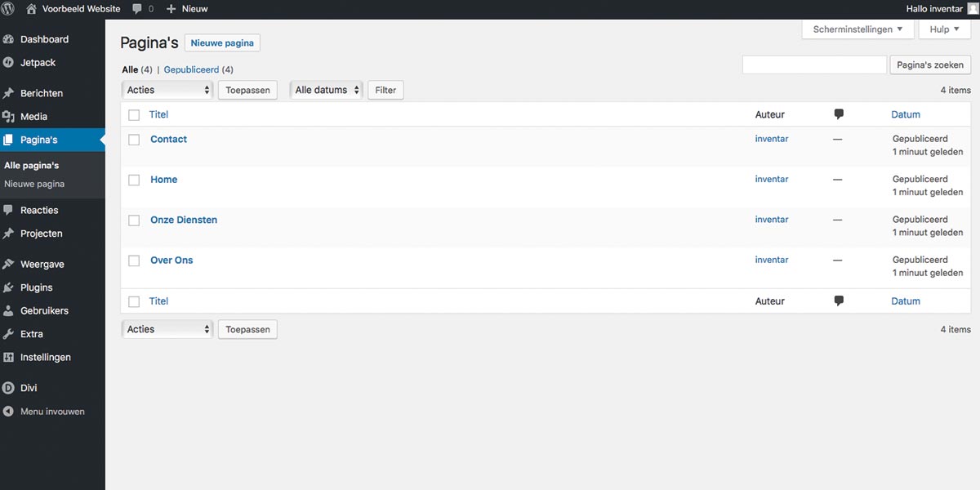Viewport: 980px width, 490px height.
Task: Sort by comments icon in table footer
Action: (x=839, y=301)
